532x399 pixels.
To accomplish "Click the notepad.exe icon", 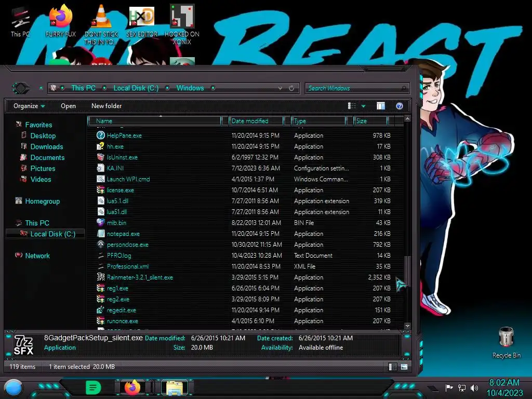I will pyautogui.click(x=100, y=233).
